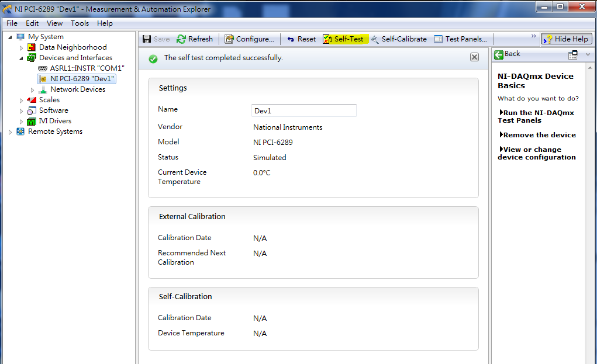Click the Software disc icon
This screenshot has height=364, width=597.
point(32,110)
